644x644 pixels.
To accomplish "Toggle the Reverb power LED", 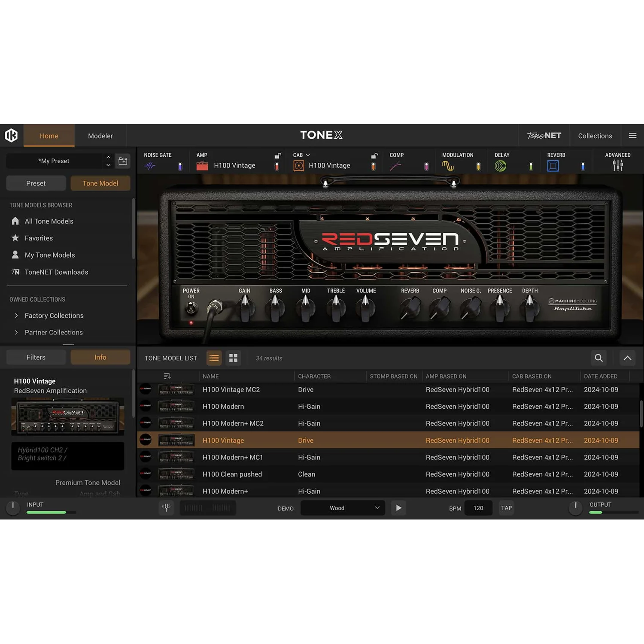I will (x=583, y=166).
